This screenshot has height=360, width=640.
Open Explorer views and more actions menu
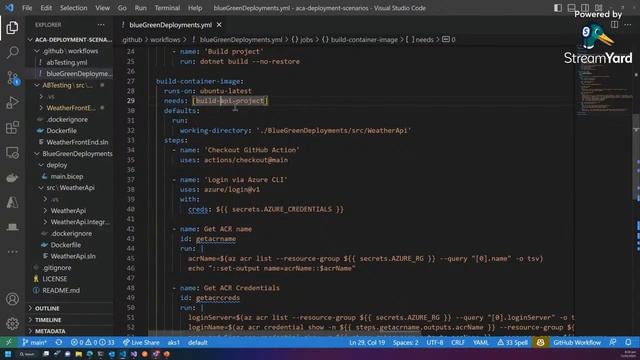click(x=101, y=25)
